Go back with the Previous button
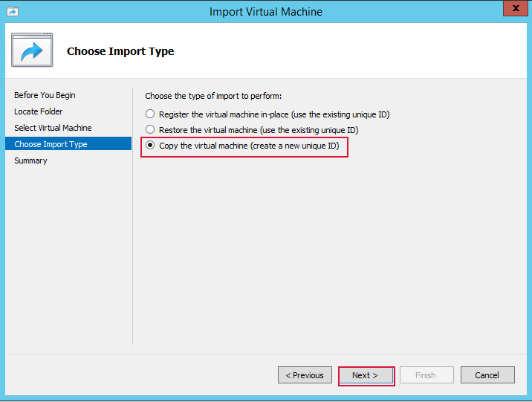 [305, 375]
